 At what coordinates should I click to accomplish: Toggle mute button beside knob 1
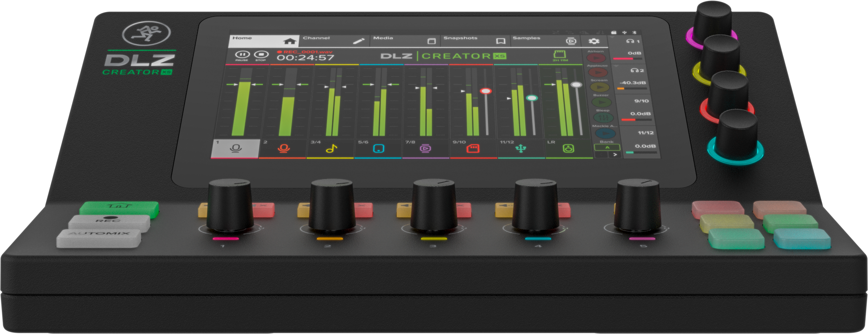(x=263, y=209)
